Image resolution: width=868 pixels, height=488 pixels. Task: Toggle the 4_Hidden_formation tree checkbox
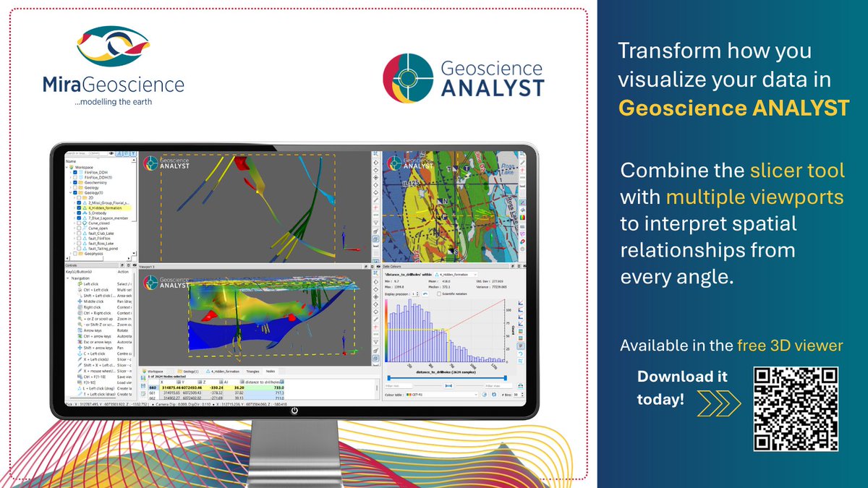(79, 207)
